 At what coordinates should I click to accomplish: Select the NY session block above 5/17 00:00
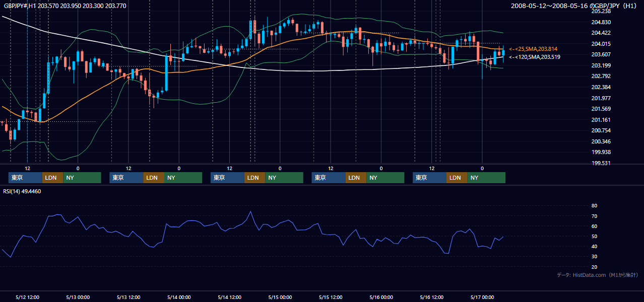(x=486, y=178)
